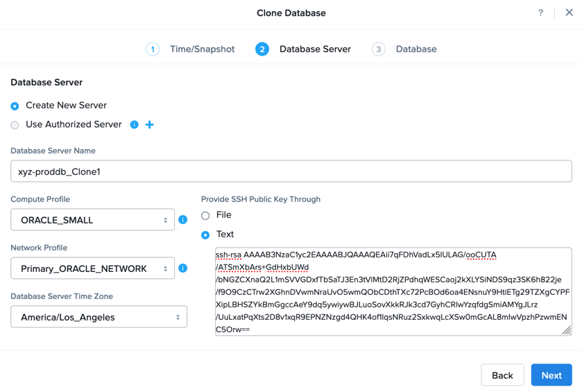582x392 pixels.
Task: Click the Next button
Action: click(551, 375)
